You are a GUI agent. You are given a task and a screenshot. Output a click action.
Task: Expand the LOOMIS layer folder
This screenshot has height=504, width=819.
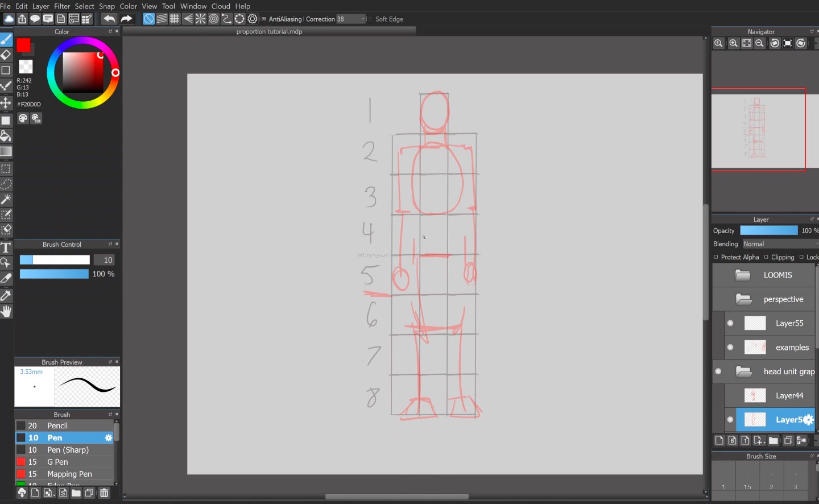pos(743,275)
